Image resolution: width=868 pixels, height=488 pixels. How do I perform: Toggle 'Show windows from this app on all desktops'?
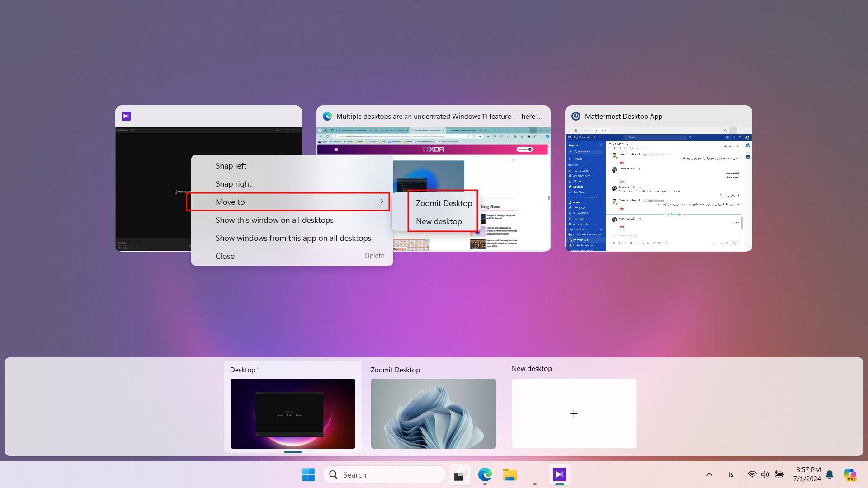293,238
